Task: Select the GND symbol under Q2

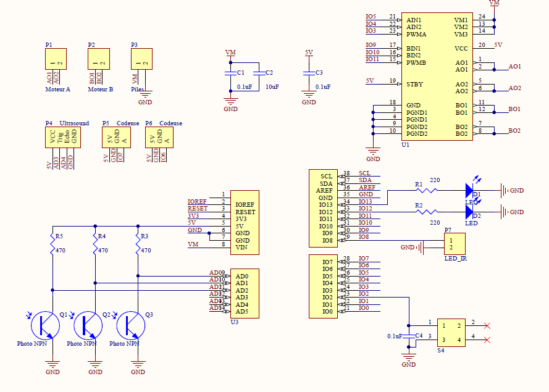Action: [x=95, y=367]
